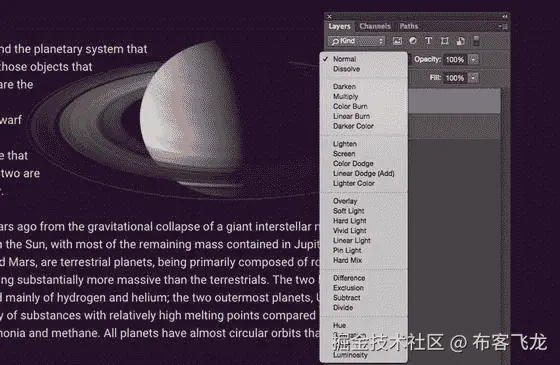Choose Soft Light blend mode
560x365 pixels.
point(364,211)
